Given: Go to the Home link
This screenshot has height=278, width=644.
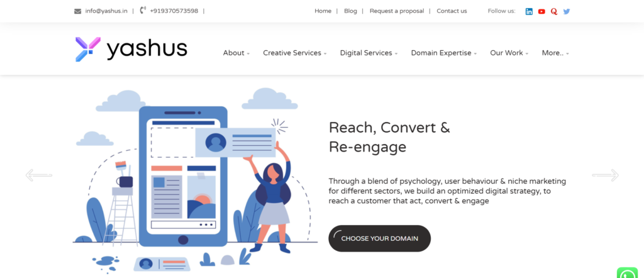Looking at the screenshot, I should tap(323, 11).
